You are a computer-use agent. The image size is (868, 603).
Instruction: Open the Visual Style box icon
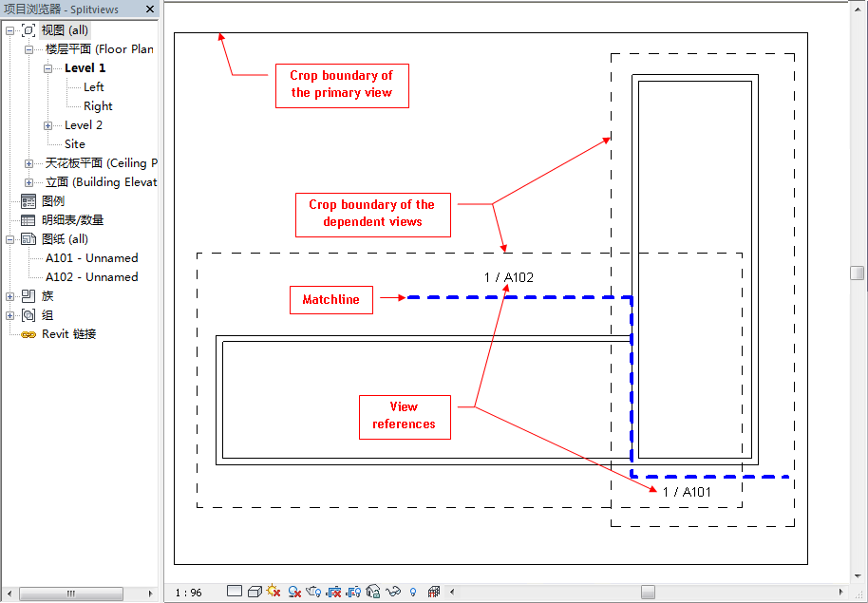click(255, 592)
